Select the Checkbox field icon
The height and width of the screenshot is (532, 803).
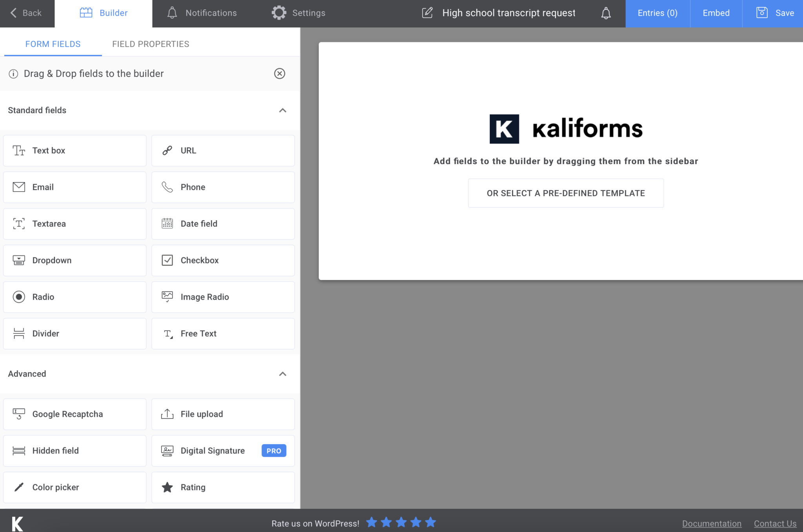coord(167,260)
